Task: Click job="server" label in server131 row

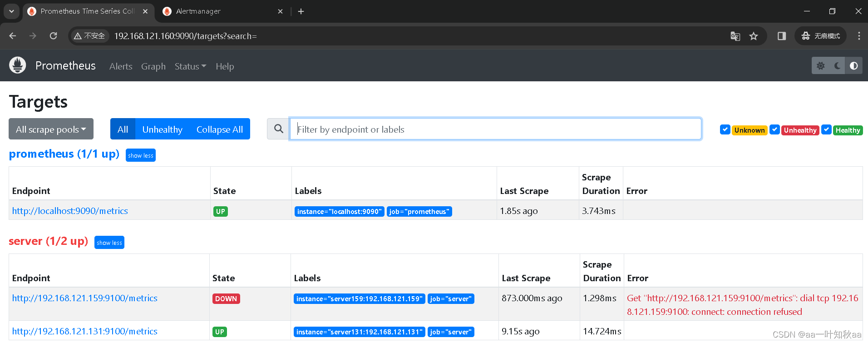Action: pyautogui.click(x=451, y=332)
